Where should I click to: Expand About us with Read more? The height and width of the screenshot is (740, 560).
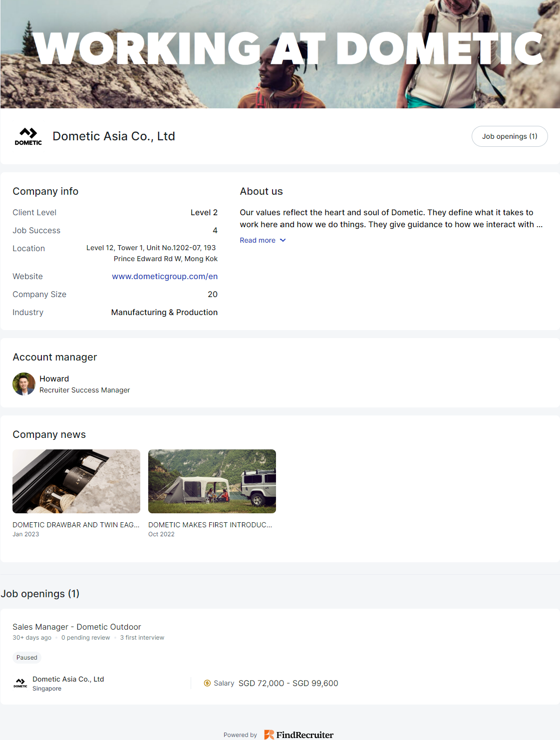click(x=258, y=240)
